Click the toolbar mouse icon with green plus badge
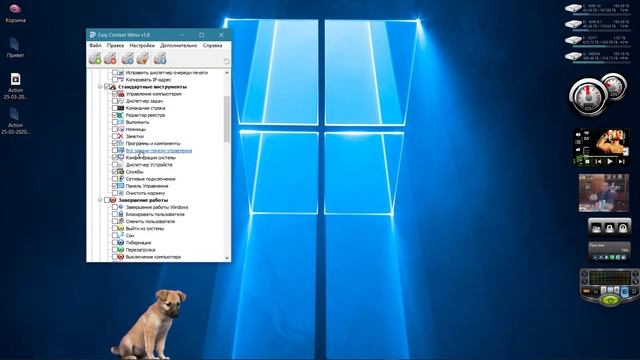 [95, 58]
